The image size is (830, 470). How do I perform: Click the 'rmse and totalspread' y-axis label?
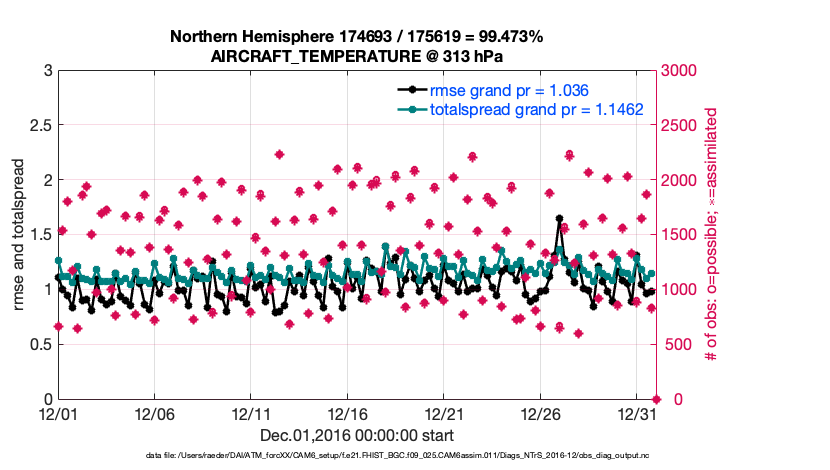[20, 235]
